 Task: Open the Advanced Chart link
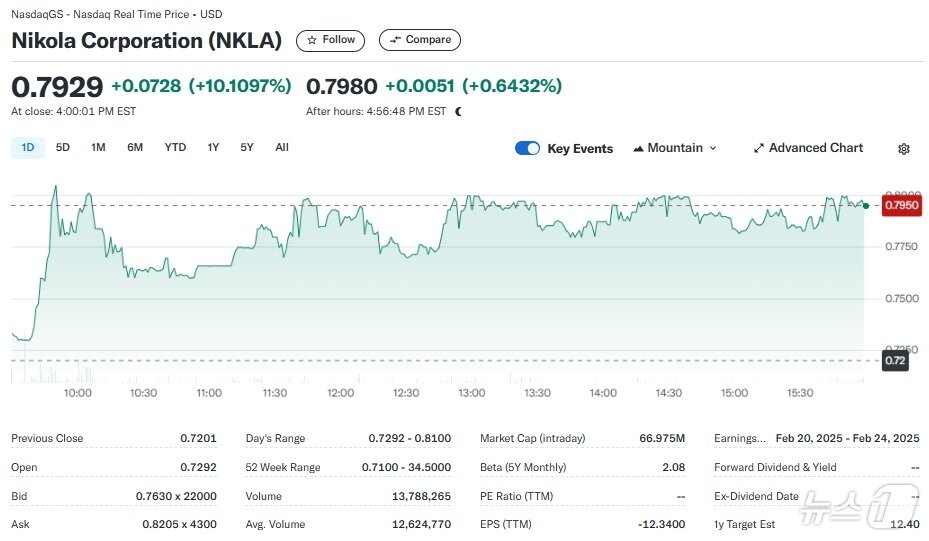pos(815,148)
